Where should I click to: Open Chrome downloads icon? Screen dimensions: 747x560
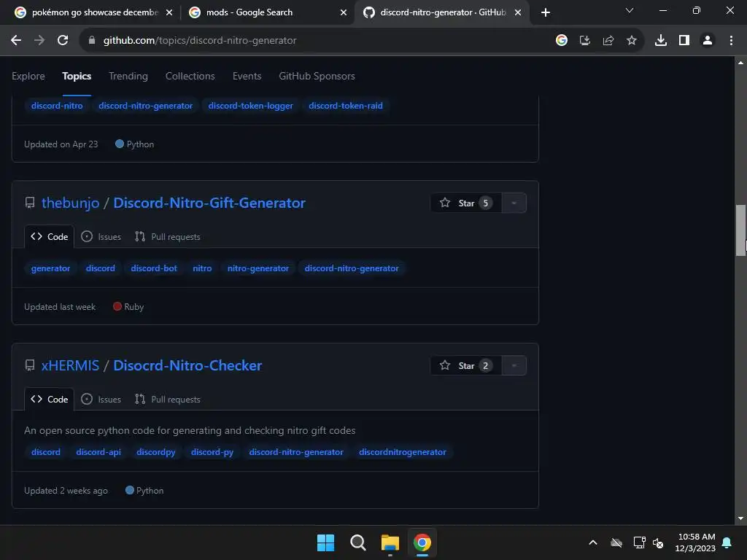tap(661, 41)
